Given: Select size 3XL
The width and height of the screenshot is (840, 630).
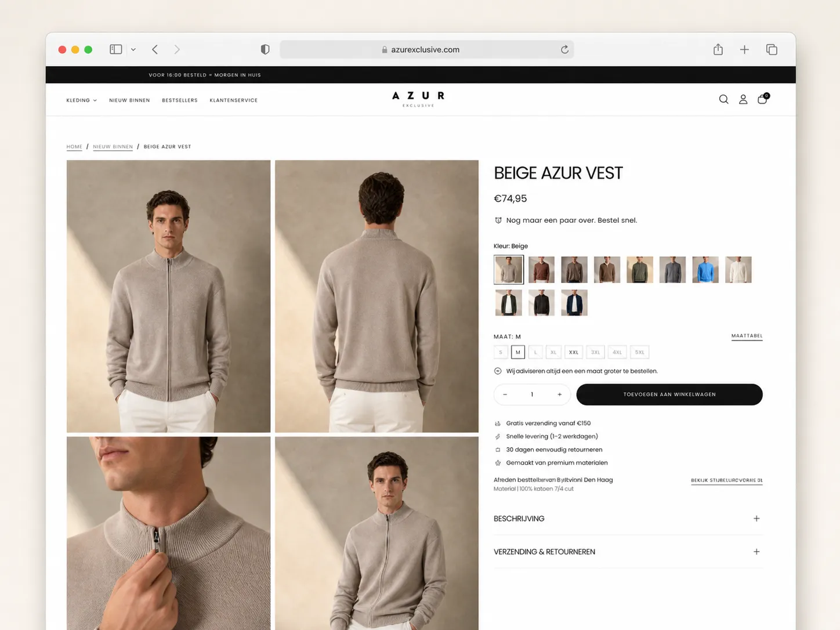Looking at the screenshot, I should (x=595, y=352).
